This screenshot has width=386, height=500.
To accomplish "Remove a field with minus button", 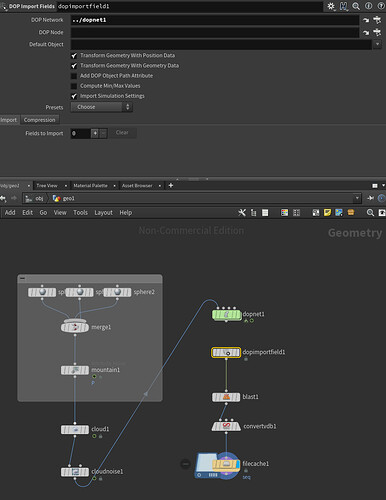I will click(103, 133).
